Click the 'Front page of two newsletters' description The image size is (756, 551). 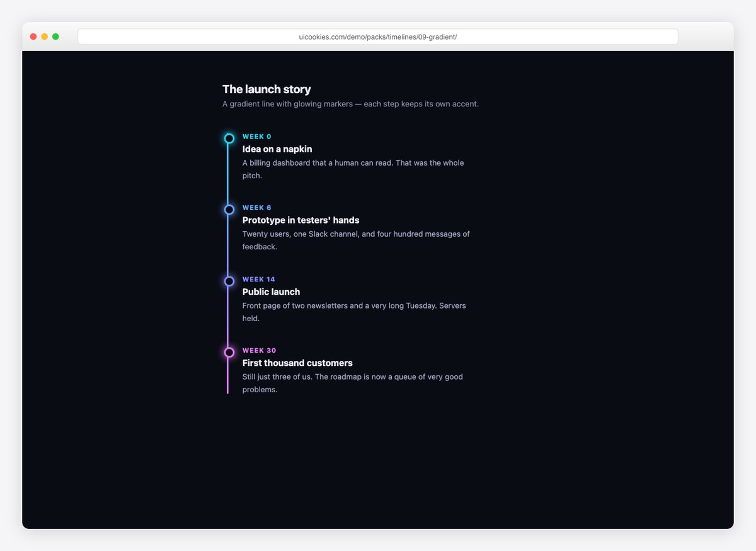(354, 312)
